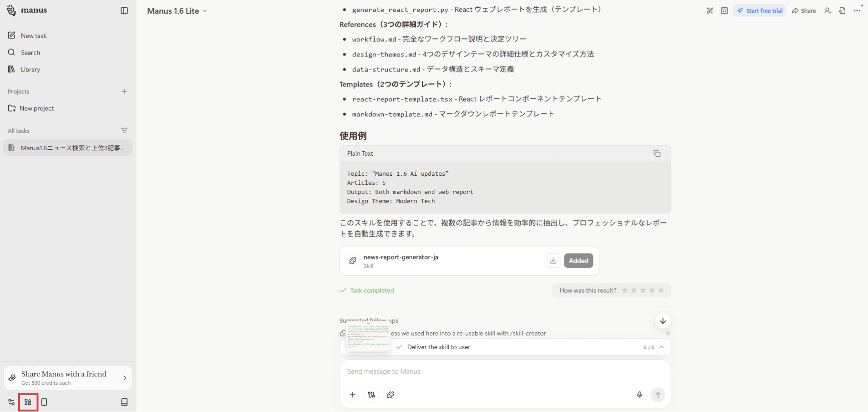Open the Library section
This screenshot has height=412, width=868.
(x=30, y=69)
